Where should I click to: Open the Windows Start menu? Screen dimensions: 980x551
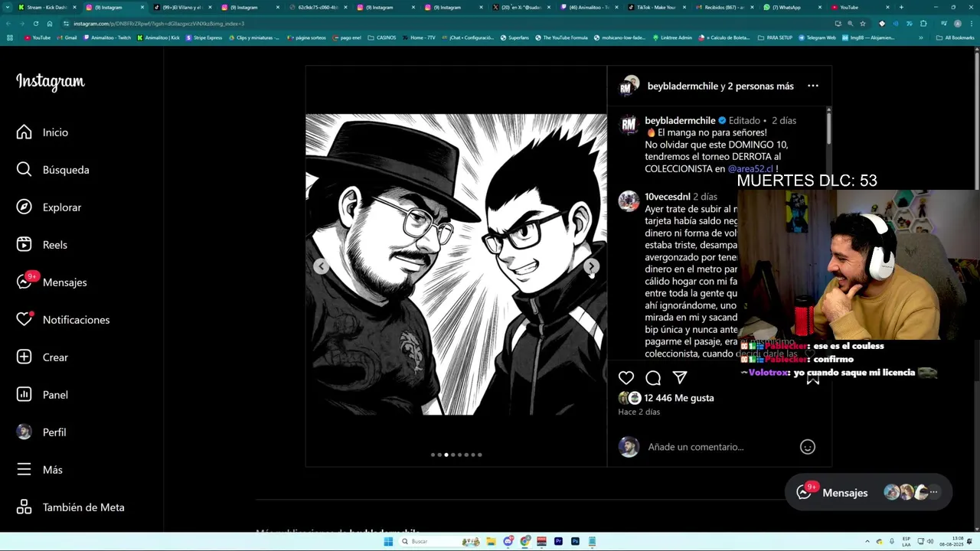coord(388,541)
